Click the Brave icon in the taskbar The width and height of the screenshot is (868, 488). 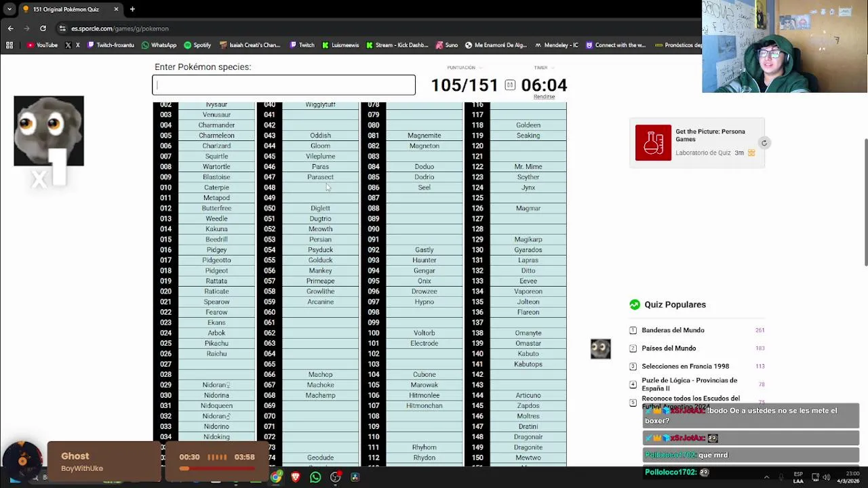click(296, 477)
